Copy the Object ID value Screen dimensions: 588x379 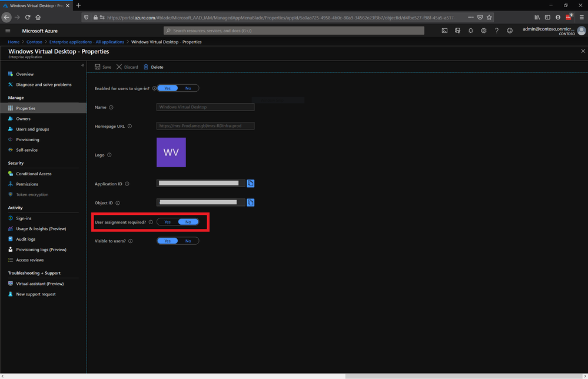point(250,202)
